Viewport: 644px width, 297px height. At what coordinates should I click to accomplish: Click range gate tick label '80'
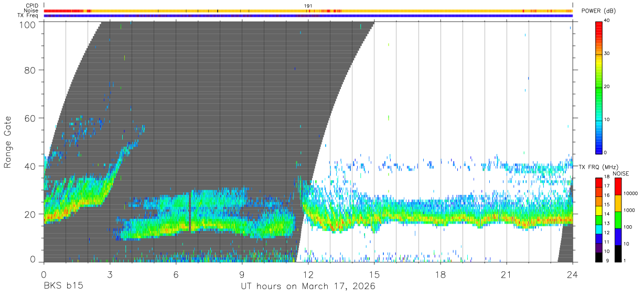[31, 70]
